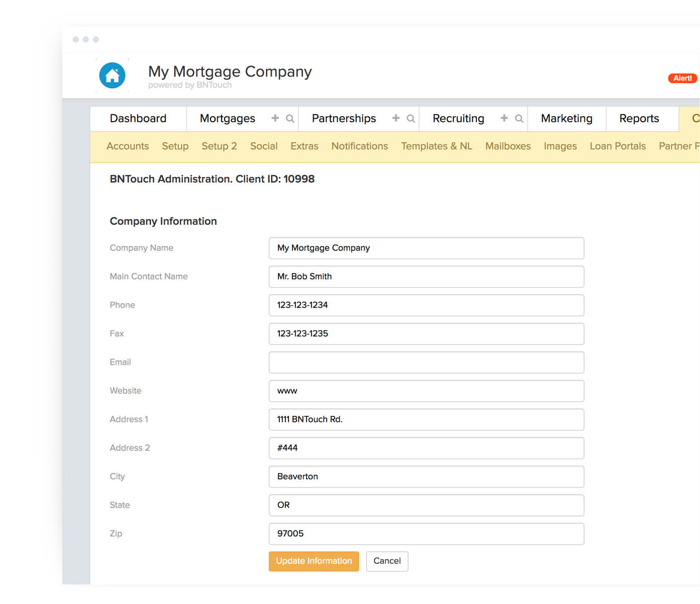700x604 pixels.
Task: Click the red Alert badge
Action: [682, 78]
